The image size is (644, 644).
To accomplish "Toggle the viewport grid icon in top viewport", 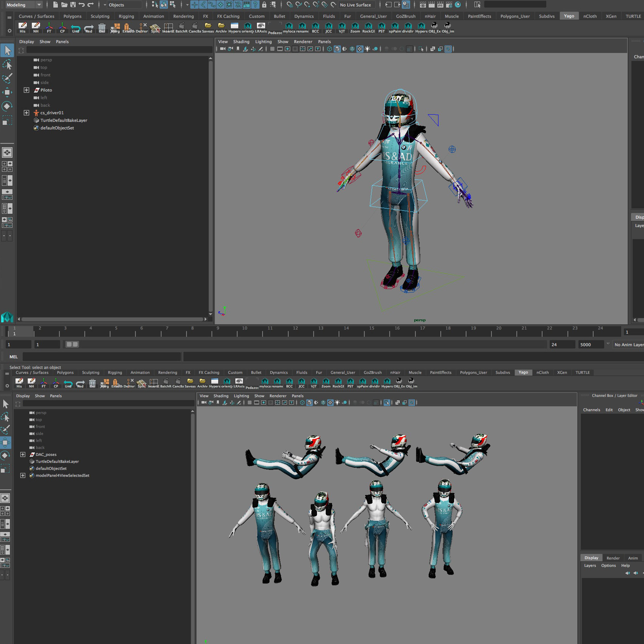I will [x=272, y=49].
